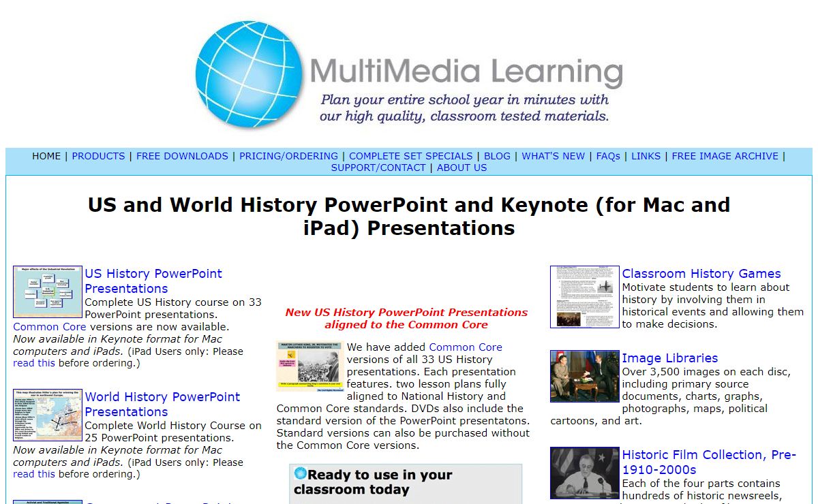The width and height of the screenshot is (818, 504).
Task: Click the main page heading text
Action: 409,216
